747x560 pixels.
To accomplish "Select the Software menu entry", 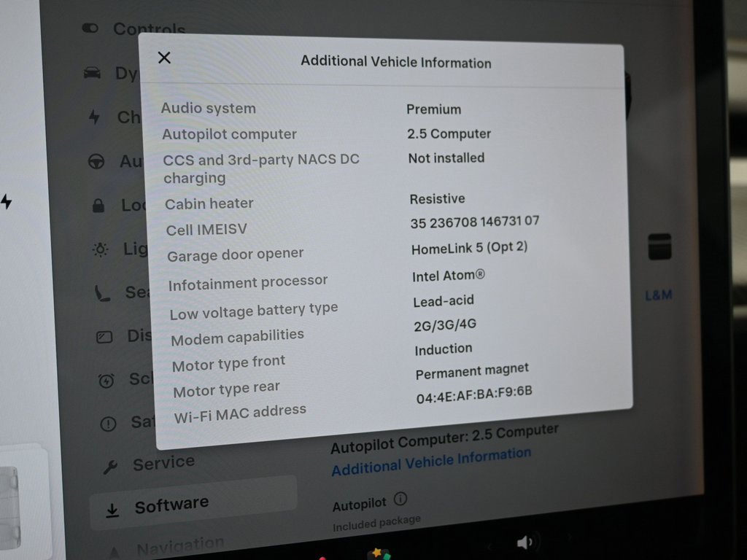I will (x=171, y=503).
